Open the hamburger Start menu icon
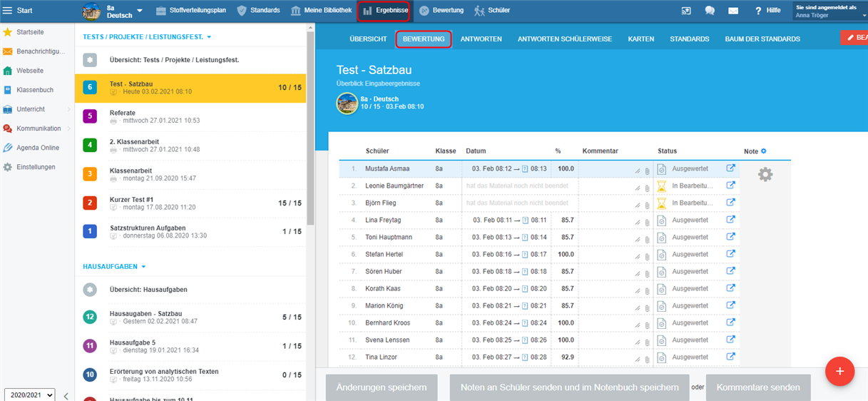The image size is (868, 401). (x=8, y=10)
